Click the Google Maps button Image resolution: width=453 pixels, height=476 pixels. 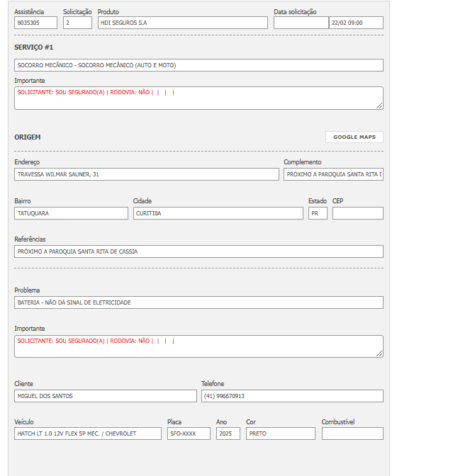pos(354,137)
